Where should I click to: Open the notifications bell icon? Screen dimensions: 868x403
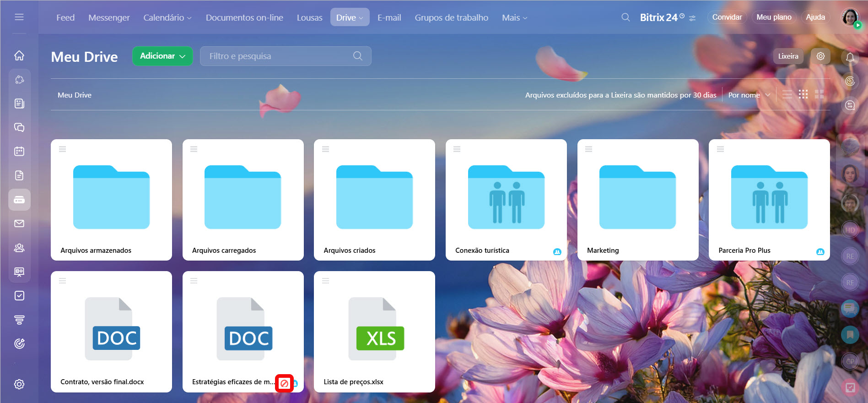pyautogui.click(x=850, y=57)
